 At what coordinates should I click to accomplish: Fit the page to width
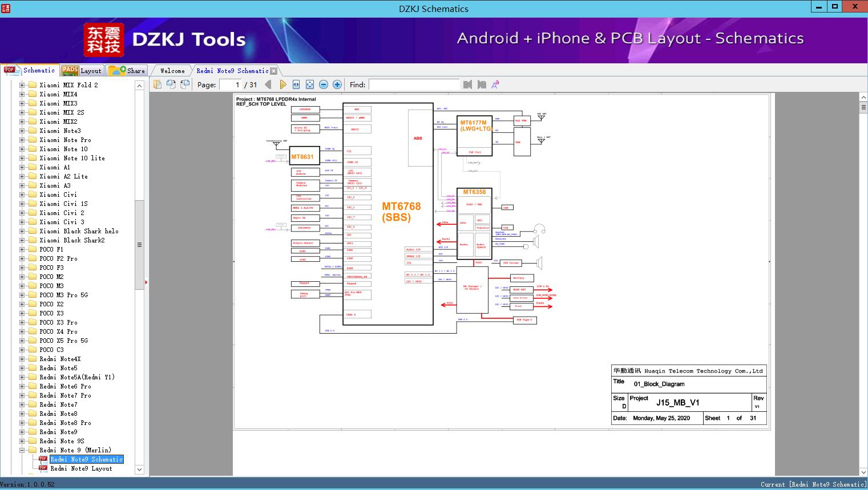pos(296,84)
